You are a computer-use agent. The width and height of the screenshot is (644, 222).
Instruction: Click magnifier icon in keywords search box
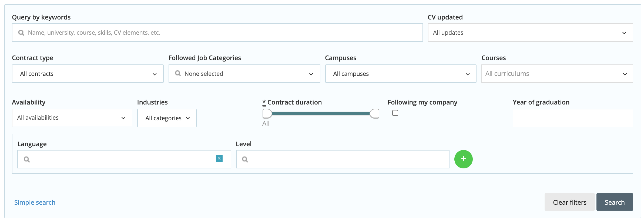coord(21,33)
